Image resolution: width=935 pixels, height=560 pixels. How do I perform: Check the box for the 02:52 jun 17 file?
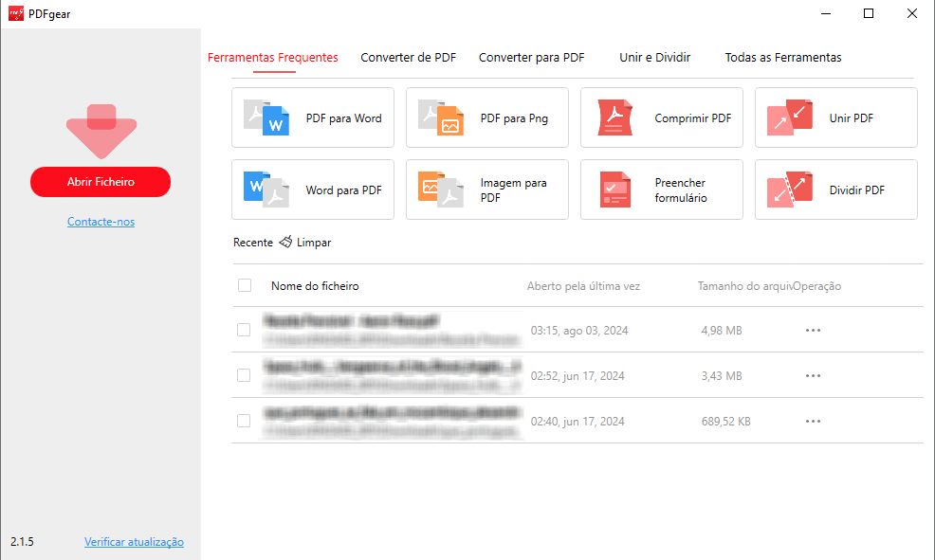(244, 375)
